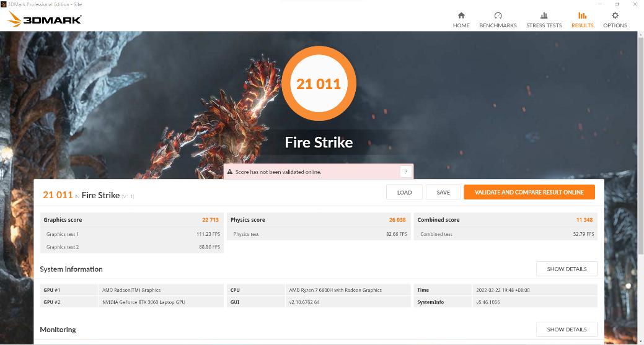This screenshot has height=345, width=644.
Task: Click the SAVE button
Action: (x=443, y=193)
